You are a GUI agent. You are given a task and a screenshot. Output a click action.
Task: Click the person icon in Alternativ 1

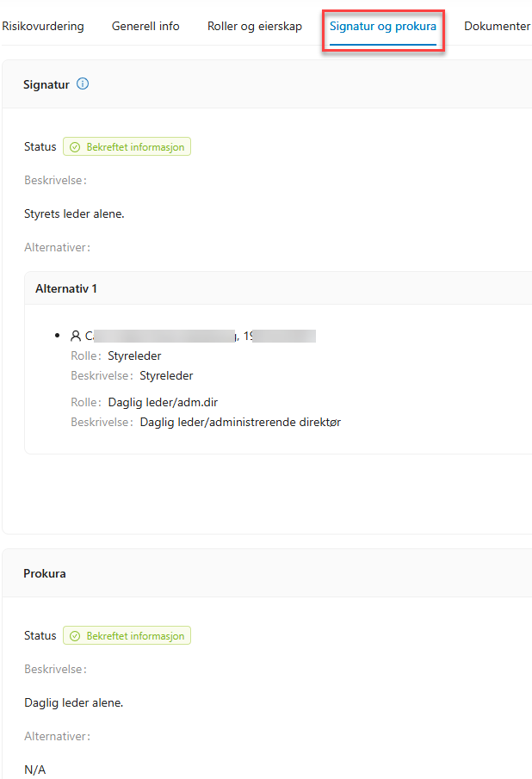[x=76, y=337]
